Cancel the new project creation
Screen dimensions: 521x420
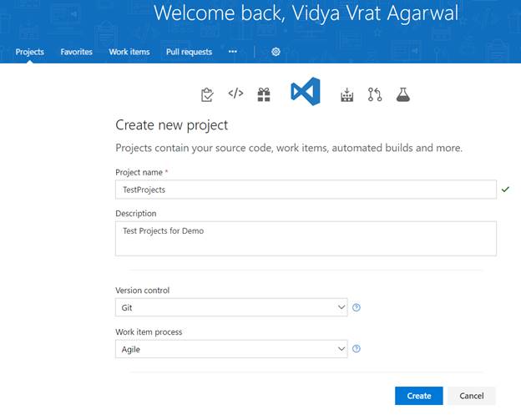coord(471,396)
